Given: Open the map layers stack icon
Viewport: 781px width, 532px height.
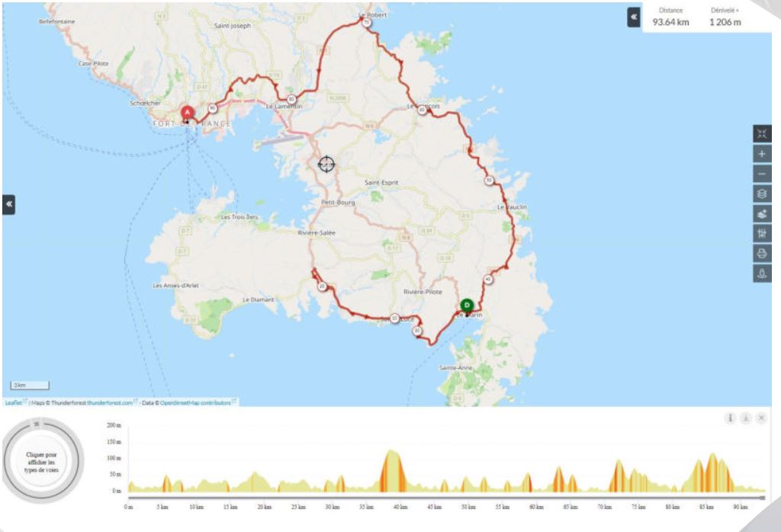Looking at the screenshot, I should 762,194.
